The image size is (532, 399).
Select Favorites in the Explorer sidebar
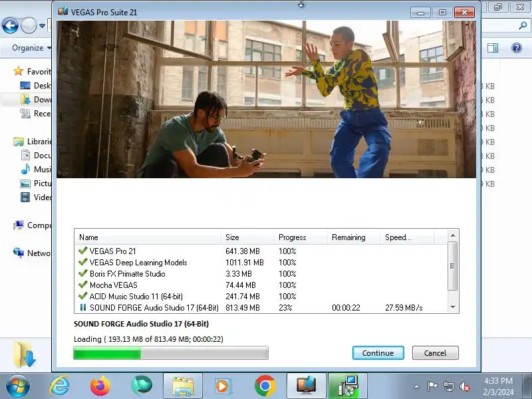pyautogui.click(x=33, y=71)
